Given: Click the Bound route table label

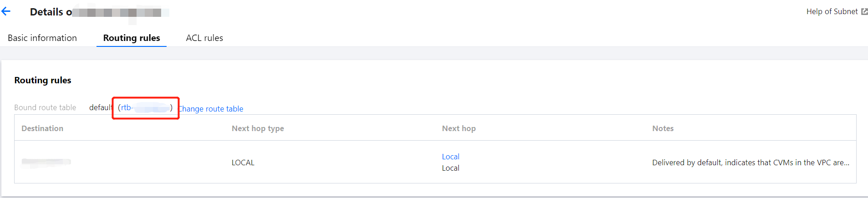Looking at the screenshot, I should click(x=45, y=107).
